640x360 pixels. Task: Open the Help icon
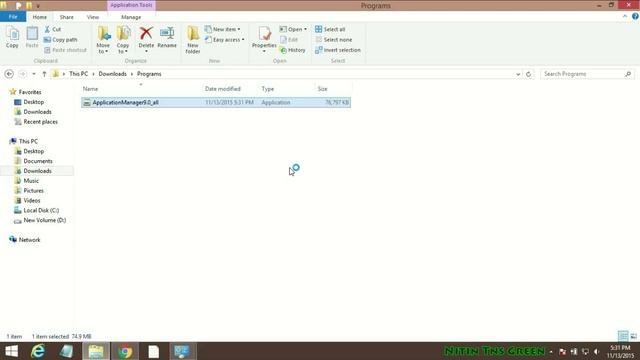[635, 16]
